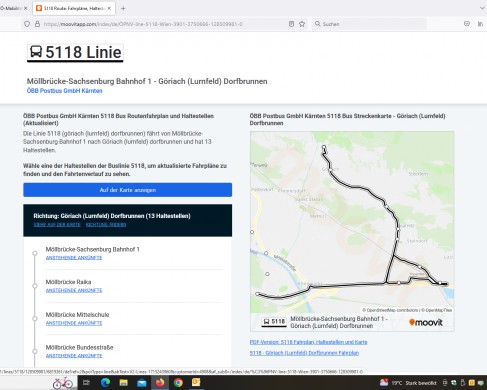Click the Pocket save icon in the toolbar
The width and height of the screenshot is (487, 390).
pos(467,24)
